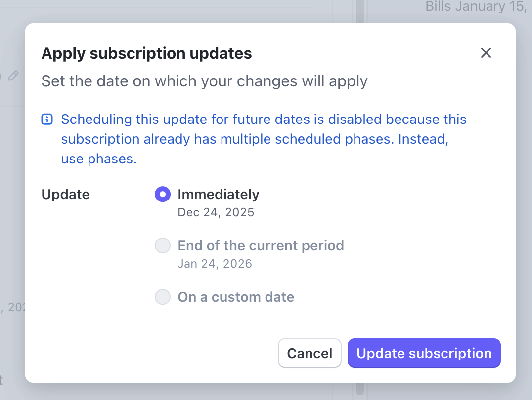Click the Immediately option label
This screenshot has width=532, height=400.
click(218, 194)
